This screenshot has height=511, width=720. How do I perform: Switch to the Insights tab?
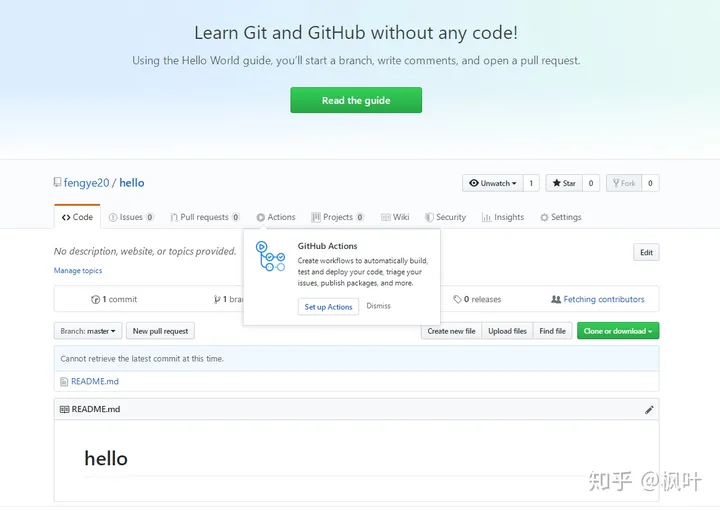click(503, 217)
